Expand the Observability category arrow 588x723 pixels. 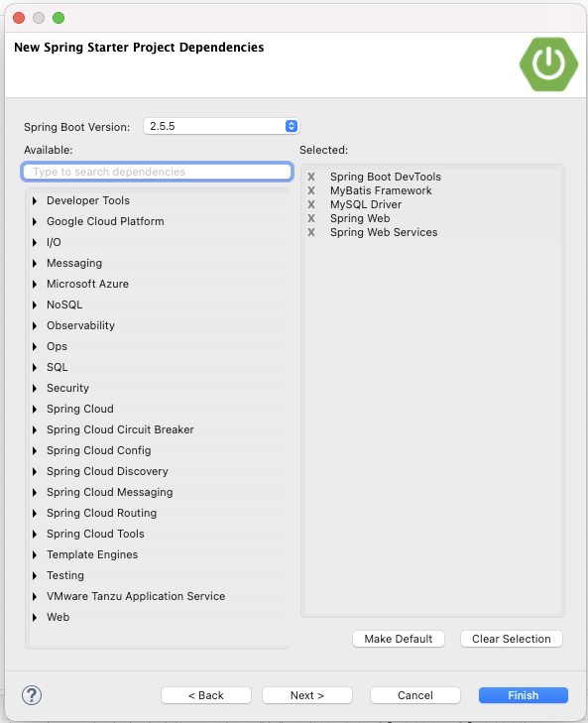click(x=35, y=325)
